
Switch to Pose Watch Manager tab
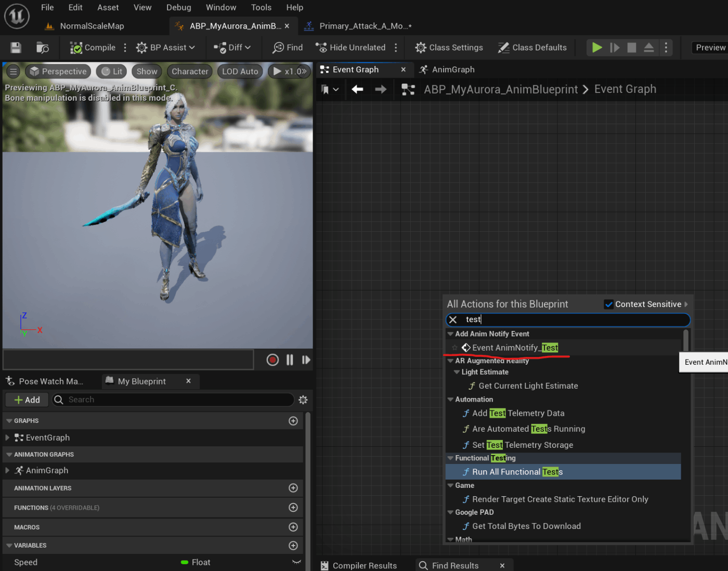(x=46, y=381)
